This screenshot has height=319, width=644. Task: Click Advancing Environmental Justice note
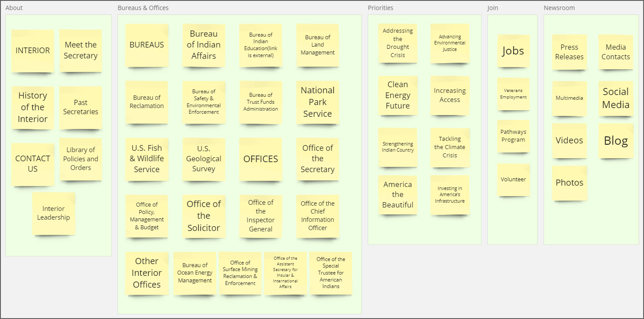click(450, 43)
